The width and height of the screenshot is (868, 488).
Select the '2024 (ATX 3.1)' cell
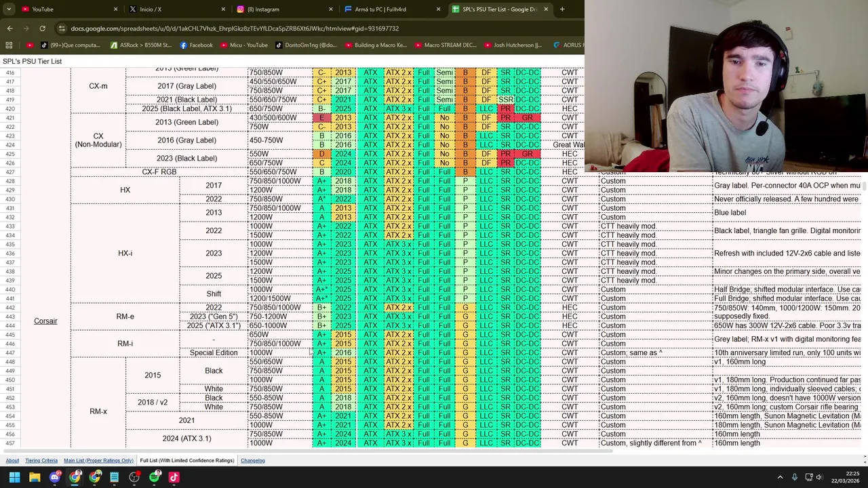[x=186, y=439]
